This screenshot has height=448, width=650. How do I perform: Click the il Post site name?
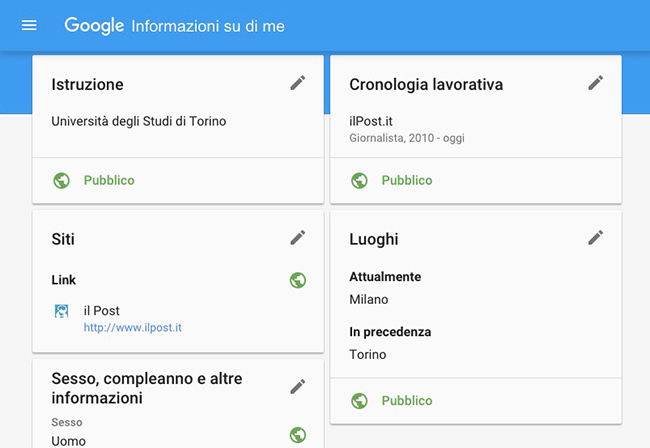click(x=102, y=311)
